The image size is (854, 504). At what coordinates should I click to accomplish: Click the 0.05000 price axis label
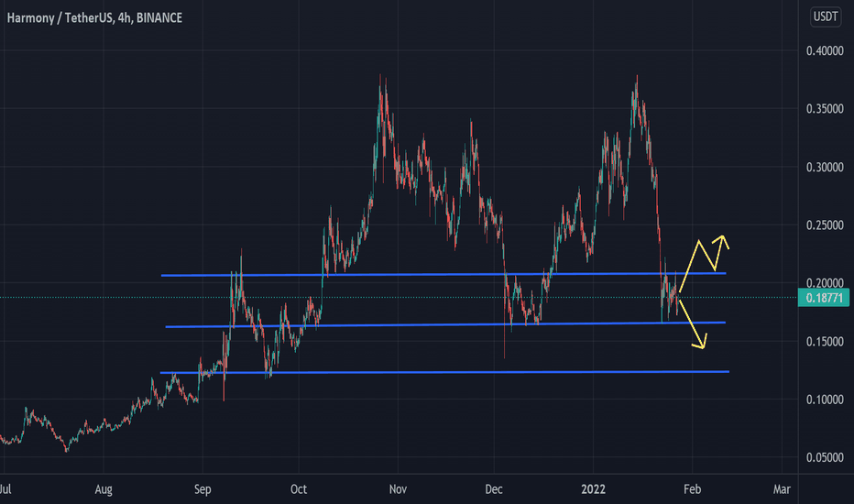(825, 457)
